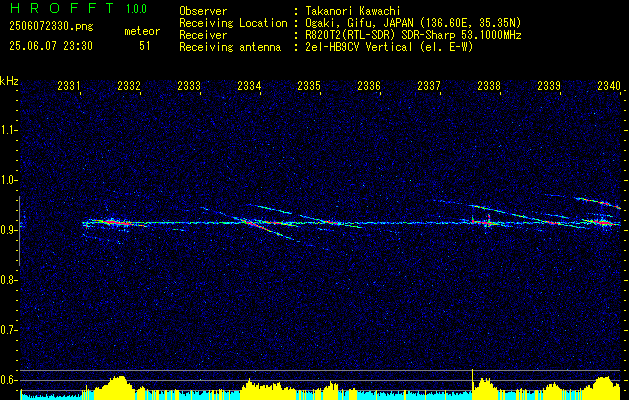Image resolution: width=629 pixels, height=400 pixels.
Task: Click the kHz axis unit label
Action: [x=9, y=81]
